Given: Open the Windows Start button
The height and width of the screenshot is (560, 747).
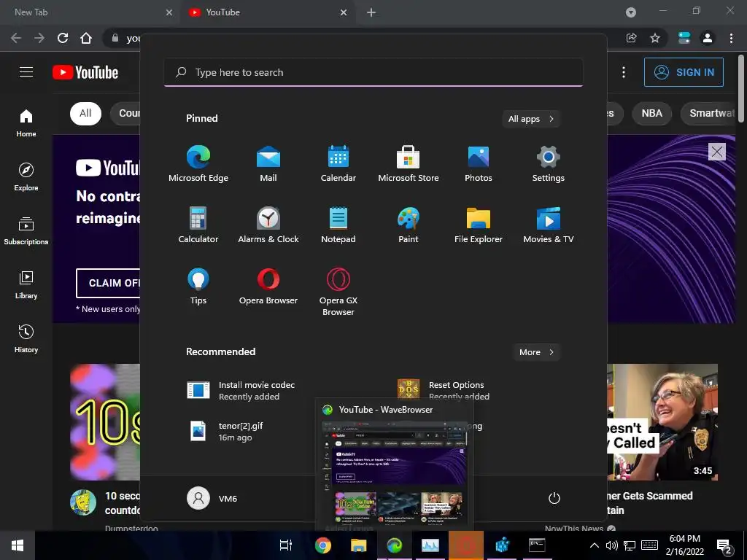Looking at the screenshot, I should (x=18, y=545).
